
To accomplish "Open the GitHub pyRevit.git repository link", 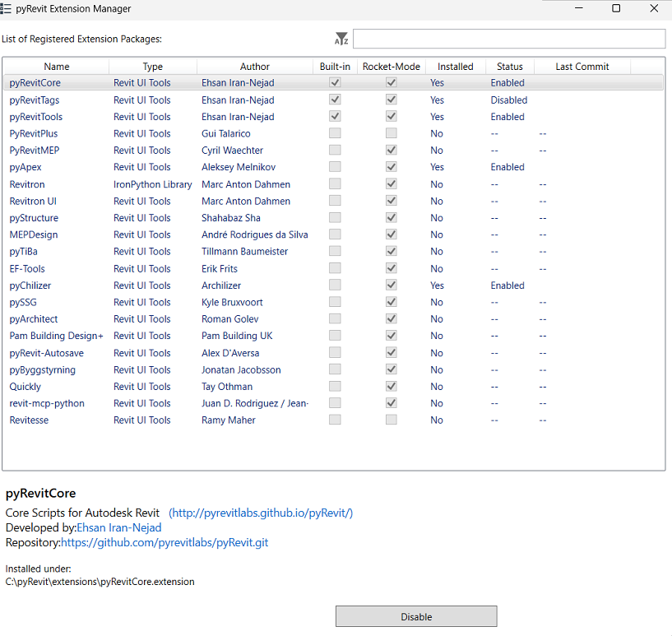I will click(x=165, y=542).
